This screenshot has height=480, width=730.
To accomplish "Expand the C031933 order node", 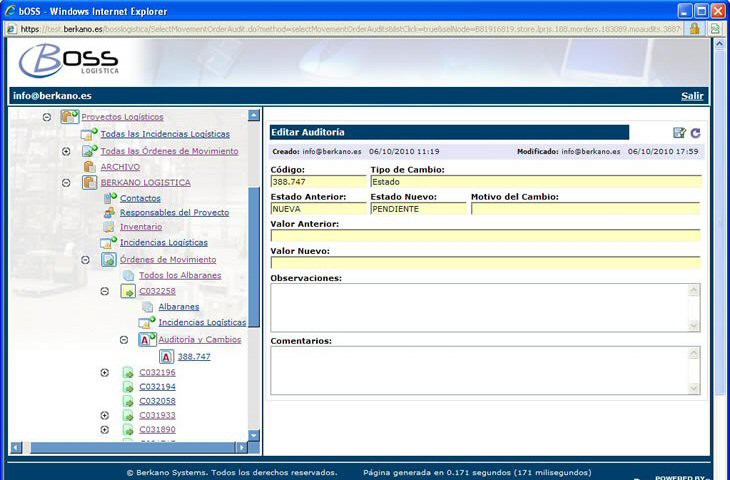I will coord(105,415).
